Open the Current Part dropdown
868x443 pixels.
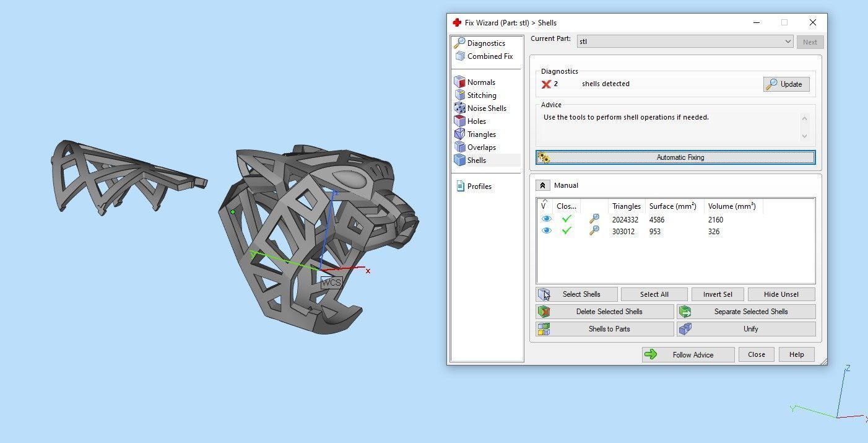tap(685, 42)
